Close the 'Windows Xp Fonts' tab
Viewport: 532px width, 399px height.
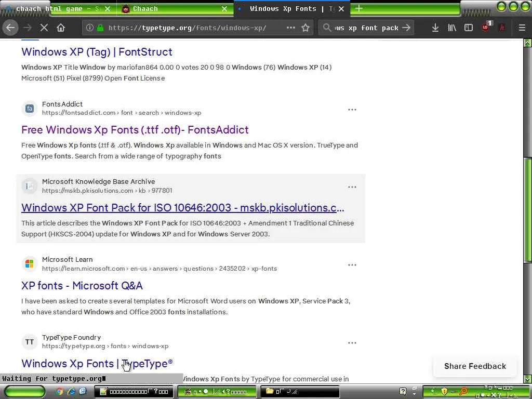coord(341,9)
